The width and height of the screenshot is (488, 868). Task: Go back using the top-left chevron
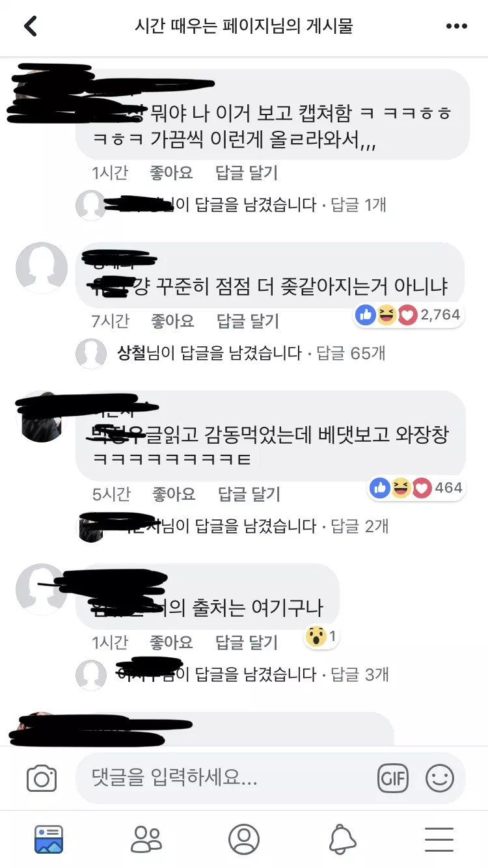[31, 27]
